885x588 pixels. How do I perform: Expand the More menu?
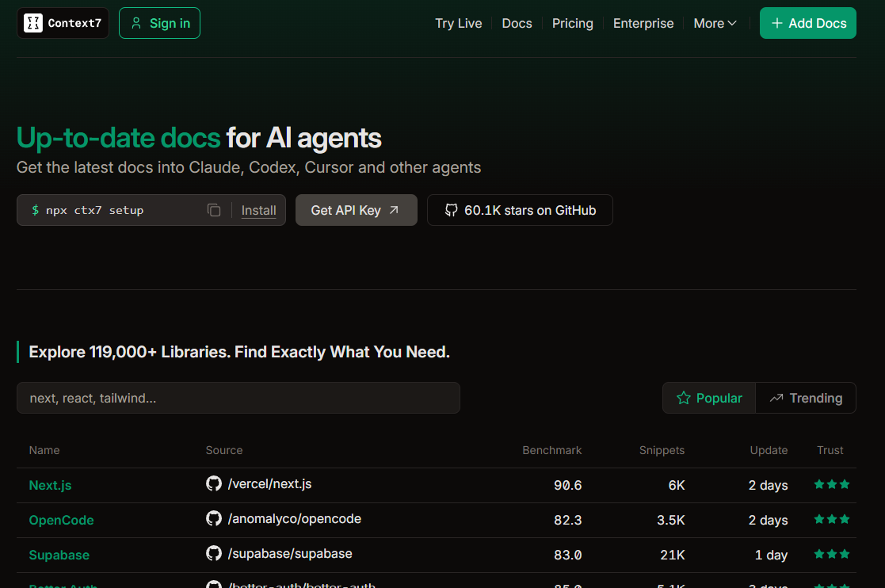pos(715,23)
